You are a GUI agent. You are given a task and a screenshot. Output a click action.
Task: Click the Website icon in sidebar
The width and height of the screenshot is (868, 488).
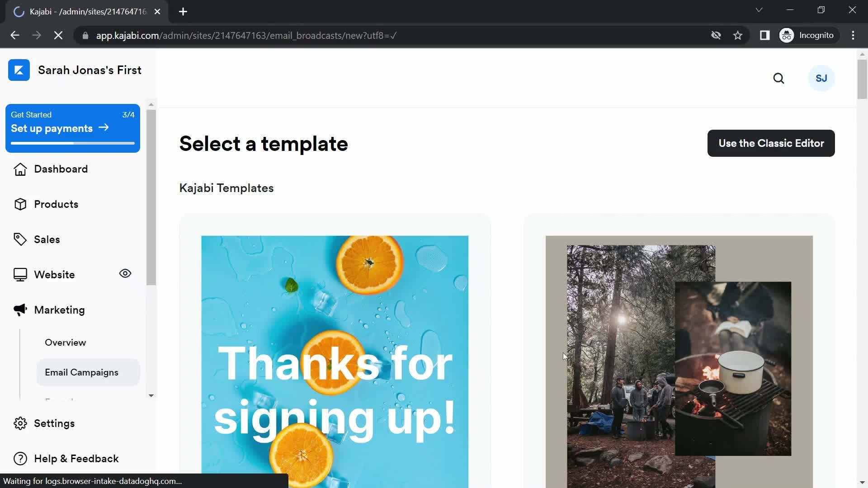point(20,274)
